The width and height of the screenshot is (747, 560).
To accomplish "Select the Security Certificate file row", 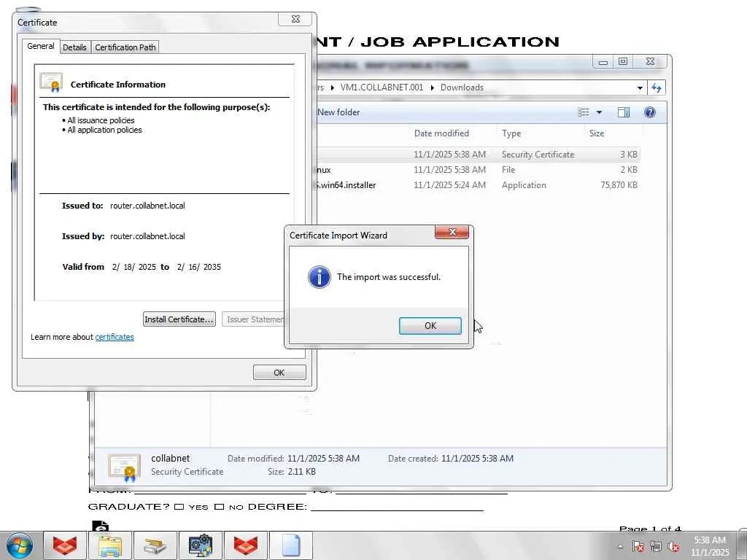I will coord(478,155).
